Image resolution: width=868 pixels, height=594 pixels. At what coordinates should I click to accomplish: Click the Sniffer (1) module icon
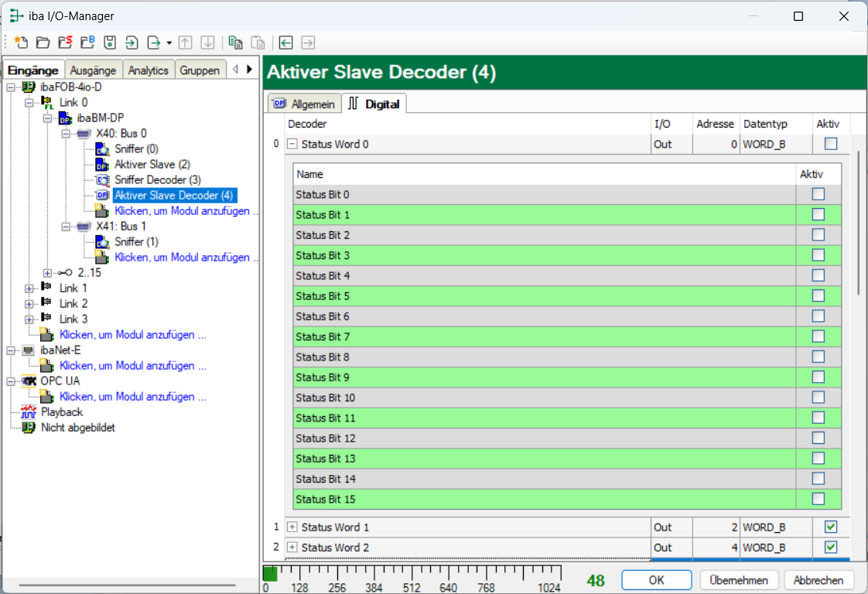click(102, 242)
